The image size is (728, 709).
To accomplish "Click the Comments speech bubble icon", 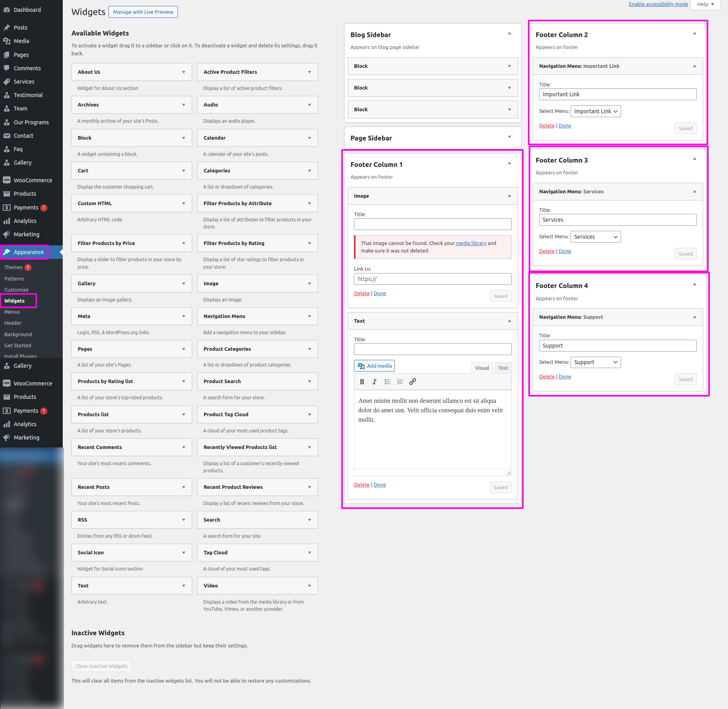I will [7, 68].
